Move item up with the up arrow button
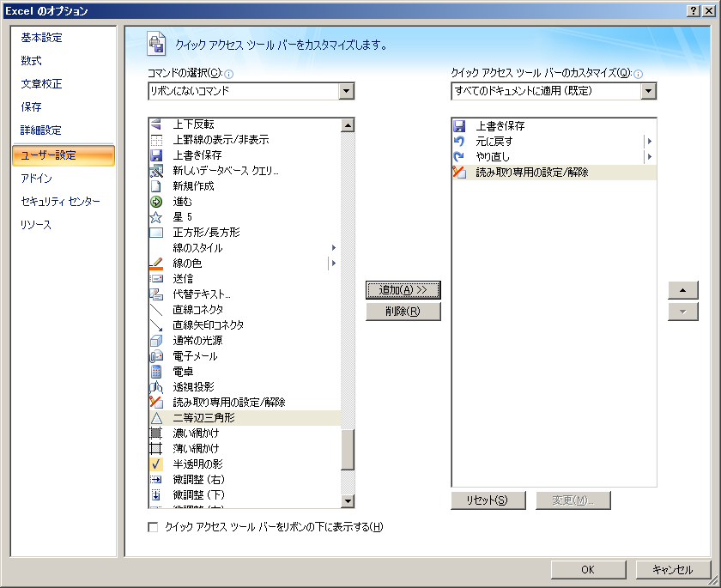The image size is (721, 588). pos(683,290)
